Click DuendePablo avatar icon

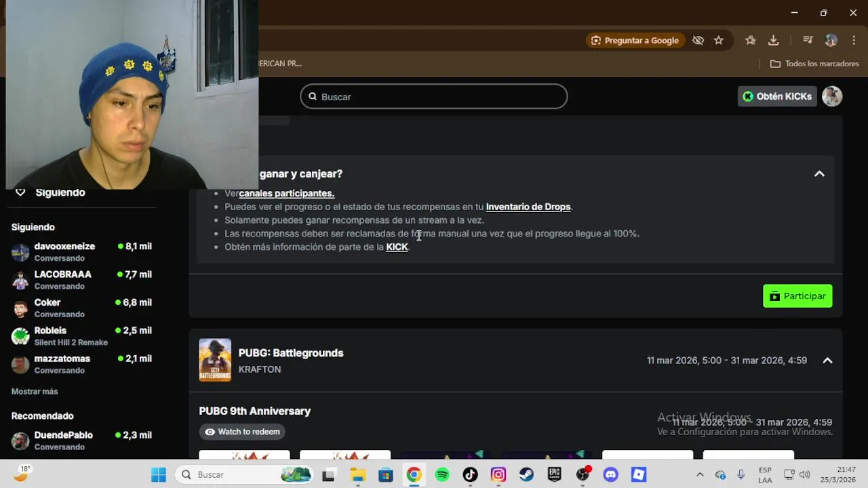pos(21,441)
